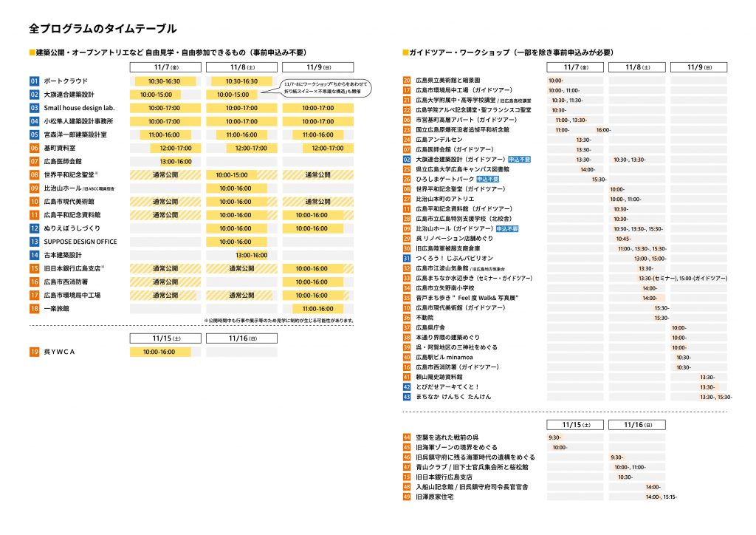Open the 11/16（日） column header on the left section
This screenshot has width=756, height=535.
click(x=241, y=338)
